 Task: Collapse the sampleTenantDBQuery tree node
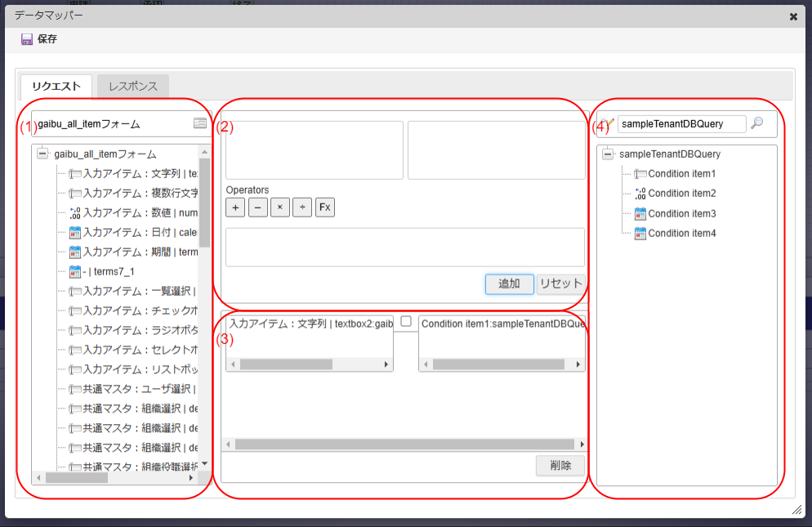(608, 154)
